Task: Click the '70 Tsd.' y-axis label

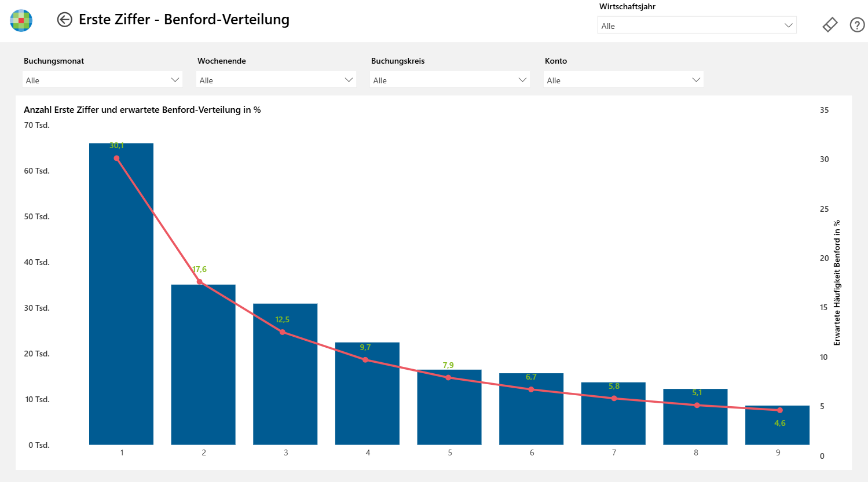Action: 37,125
